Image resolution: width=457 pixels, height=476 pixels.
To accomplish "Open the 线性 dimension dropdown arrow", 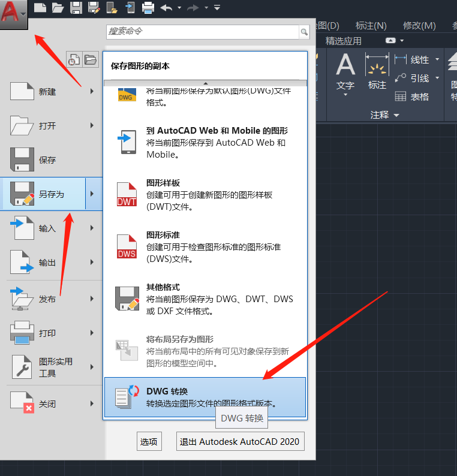I will click(x=437, y=59).
